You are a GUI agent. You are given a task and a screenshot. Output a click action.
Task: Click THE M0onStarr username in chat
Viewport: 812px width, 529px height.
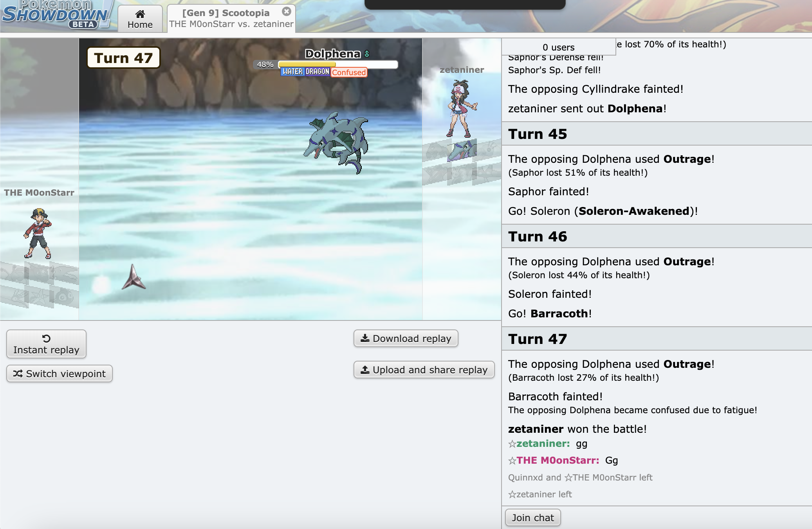pos(558,460)
